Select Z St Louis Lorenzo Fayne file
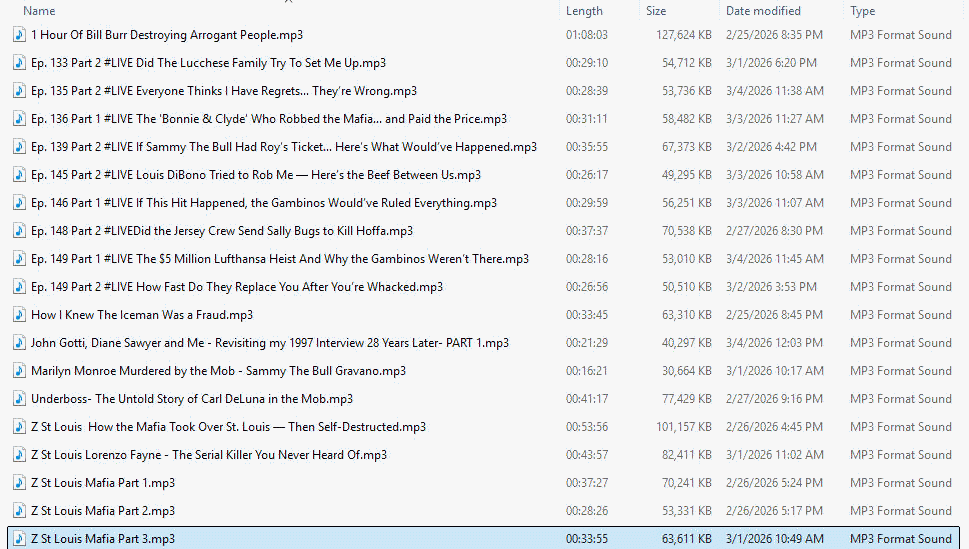969x549 pixels. (209, 455)
